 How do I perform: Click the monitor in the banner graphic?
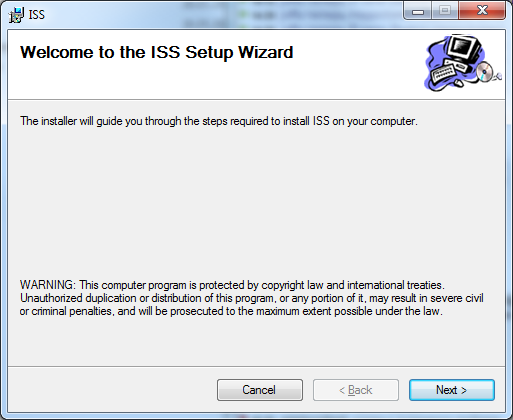tap(464, 48)
